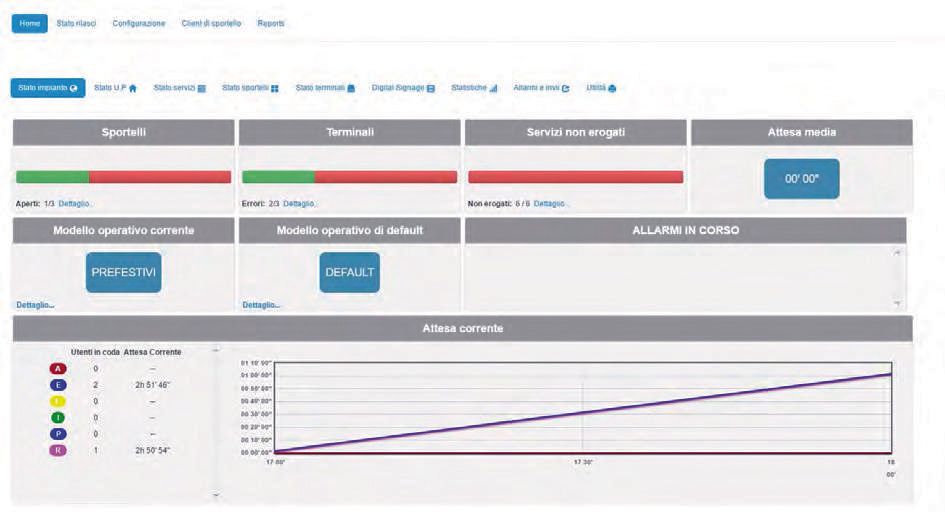945x518 pixels.
Task: Click the red A service badge
Action: tap(58, 368)
